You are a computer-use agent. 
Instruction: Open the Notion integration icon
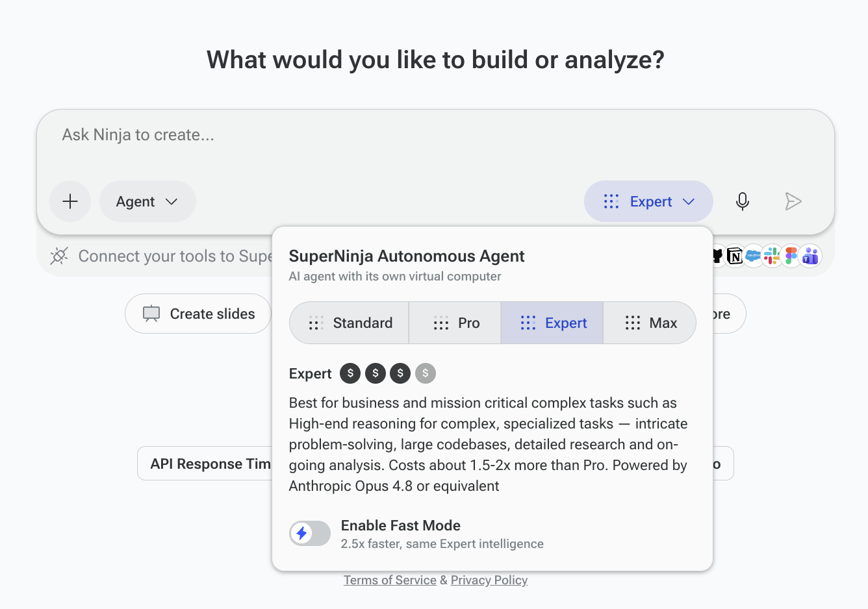coord(735,256)
